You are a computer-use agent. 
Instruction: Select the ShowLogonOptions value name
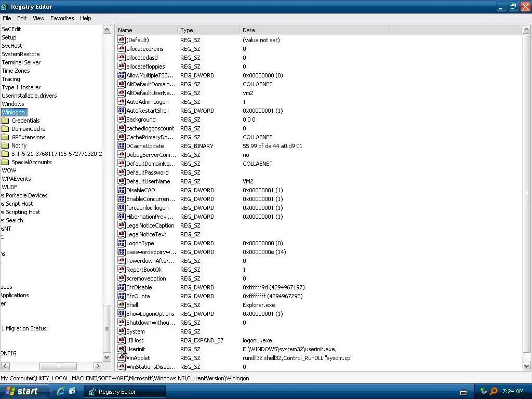coord(150,314)
